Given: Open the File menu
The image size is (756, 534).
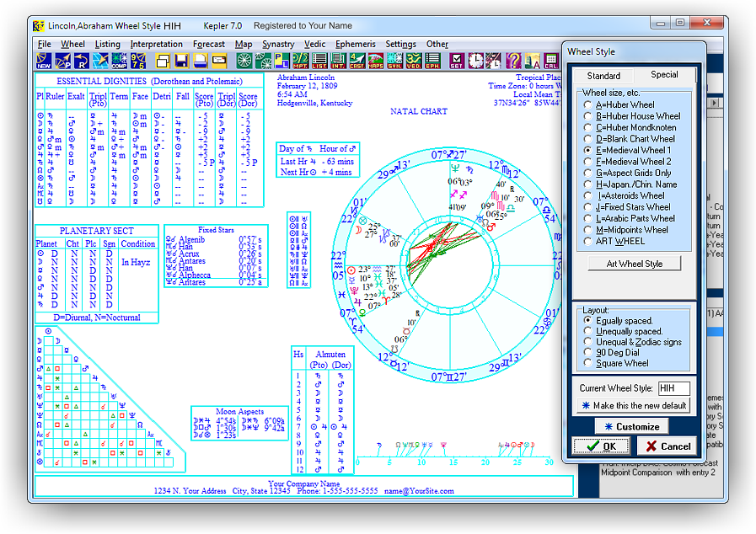Looking at the screenshot, I should click(x=45, y=44).
